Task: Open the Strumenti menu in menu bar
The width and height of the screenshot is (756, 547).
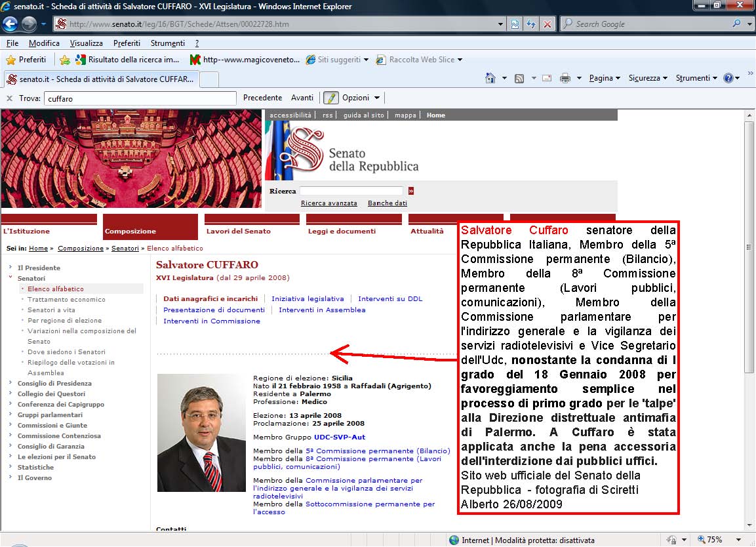Action: click(x=167, y=43)
